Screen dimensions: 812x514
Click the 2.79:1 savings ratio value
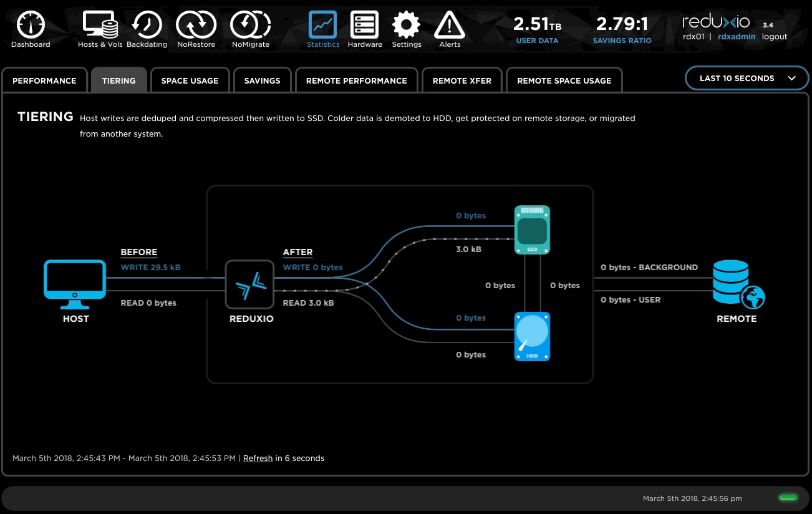[x=622, y=24]
